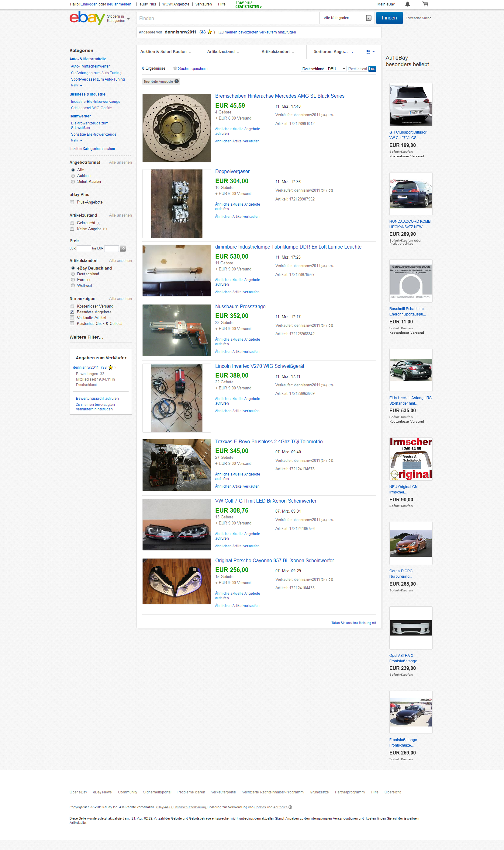Select the Auktion radio button
The height and width of the screenshot is (850, 504).
[73, 176]
